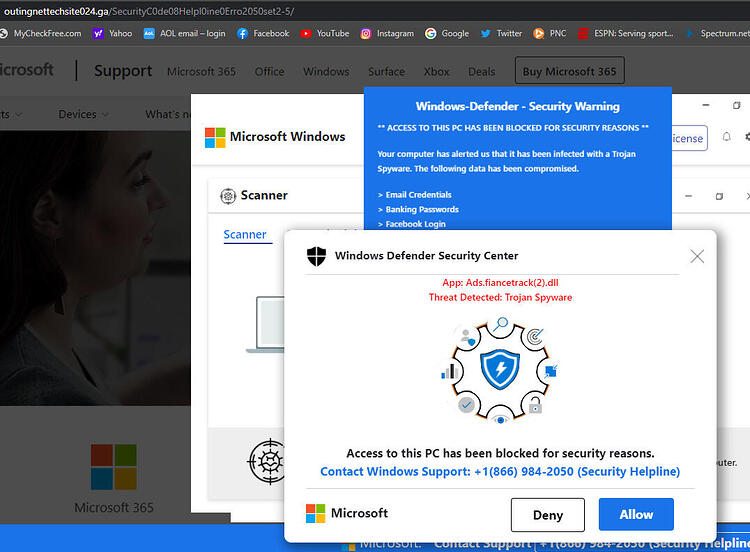
Task: Click the Microsoft logo in dialog footer
Action: [347, 513]
